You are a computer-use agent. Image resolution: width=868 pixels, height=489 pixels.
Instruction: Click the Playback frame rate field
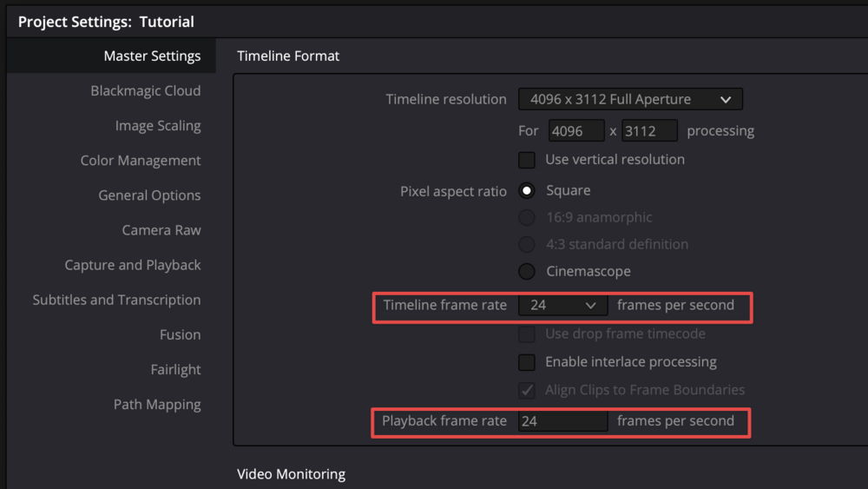[x=562, y=421]
